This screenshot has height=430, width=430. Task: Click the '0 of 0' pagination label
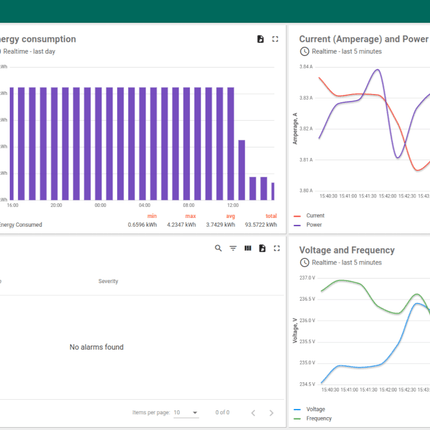pos(222,413)
